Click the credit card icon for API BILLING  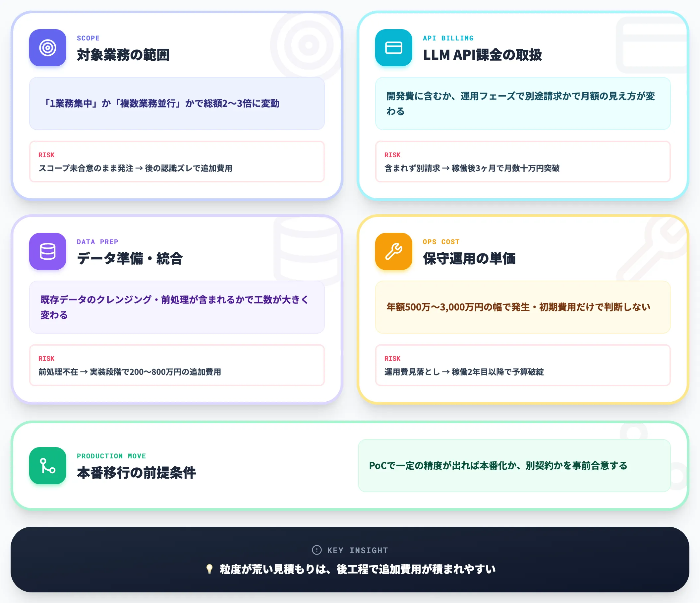[393, 48]
